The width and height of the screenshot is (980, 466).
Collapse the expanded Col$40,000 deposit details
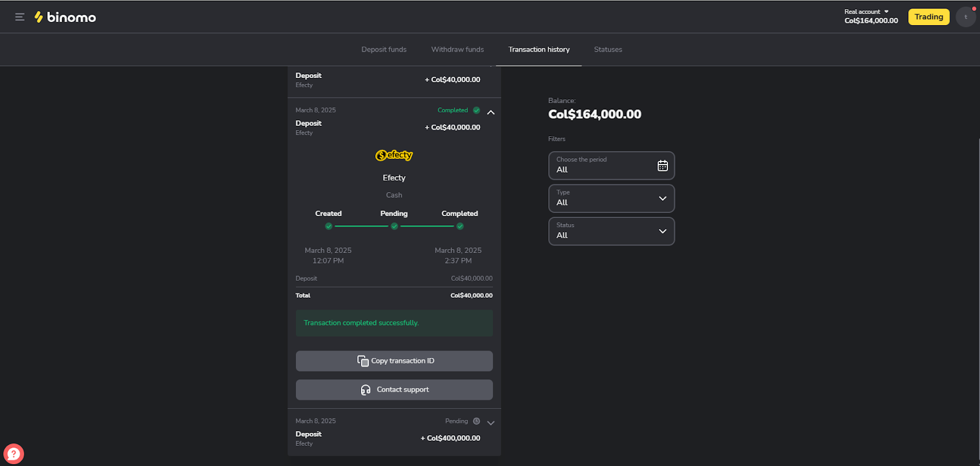click(491, 112)
